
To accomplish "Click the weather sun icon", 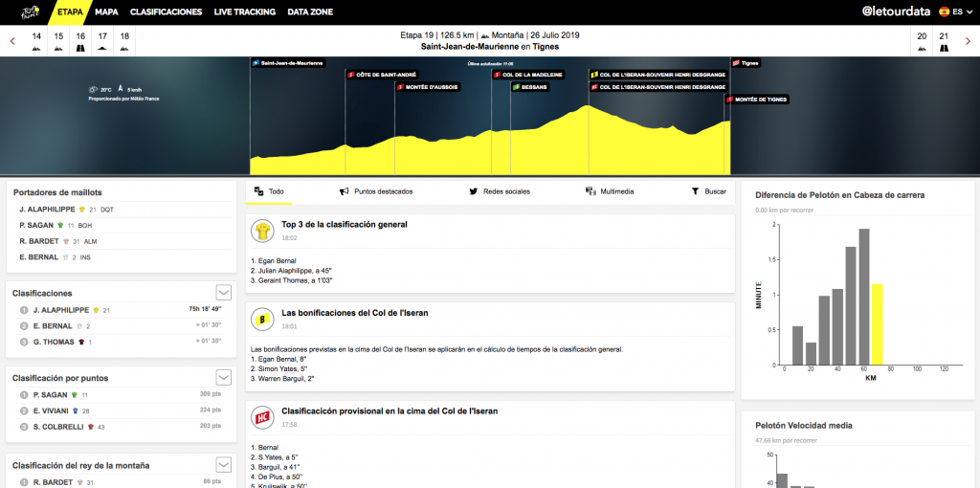I will (x=93, y=89).
